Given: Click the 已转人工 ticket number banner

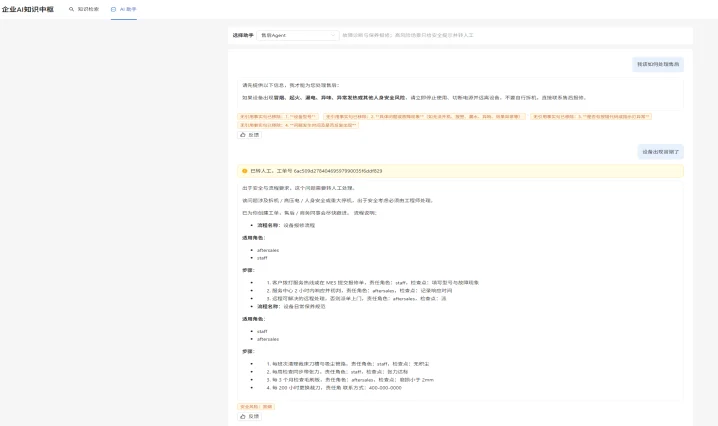Looking at the screenshot, I should [x=460, y=171].
